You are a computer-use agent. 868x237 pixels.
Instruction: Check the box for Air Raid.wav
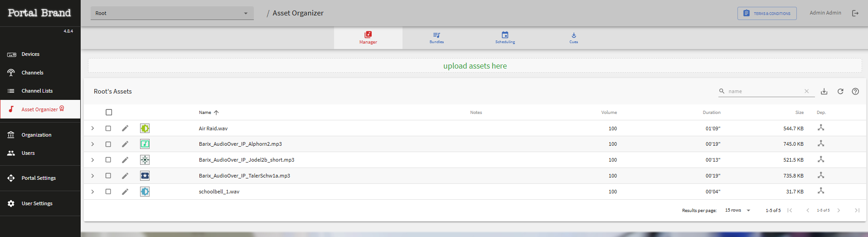point(108,128)
